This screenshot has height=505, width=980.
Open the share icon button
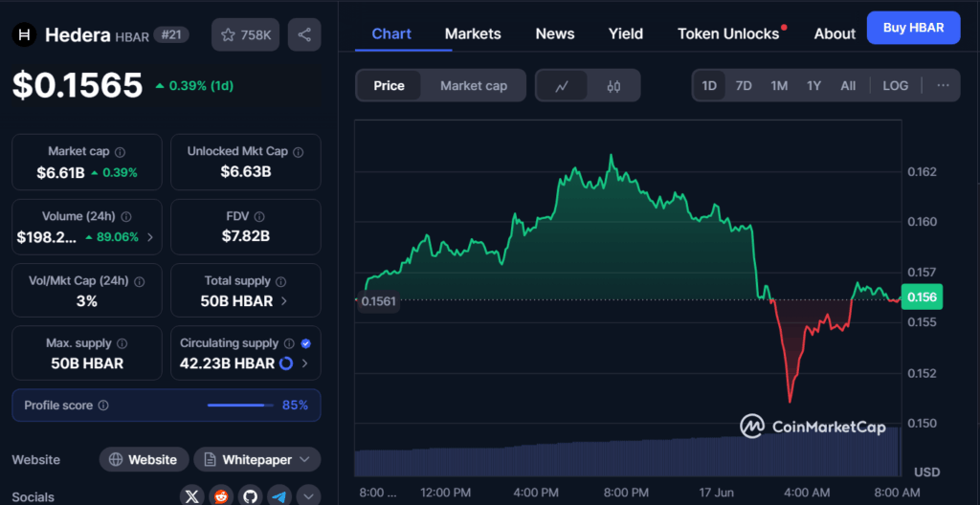304,35
